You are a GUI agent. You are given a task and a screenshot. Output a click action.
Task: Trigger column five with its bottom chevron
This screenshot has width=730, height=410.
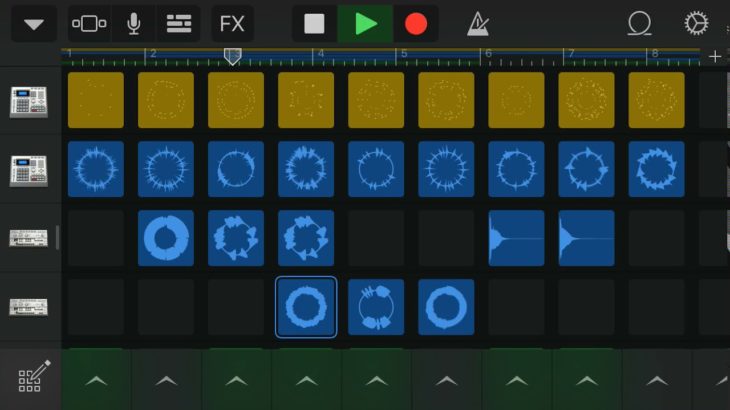click(x=377, y=380)
